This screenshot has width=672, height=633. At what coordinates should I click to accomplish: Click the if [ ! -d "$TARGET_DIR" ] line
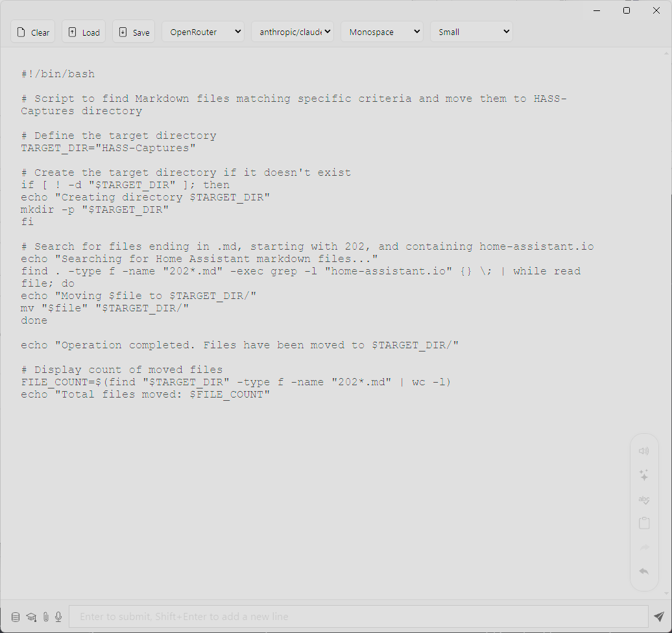tap(125, 185)
